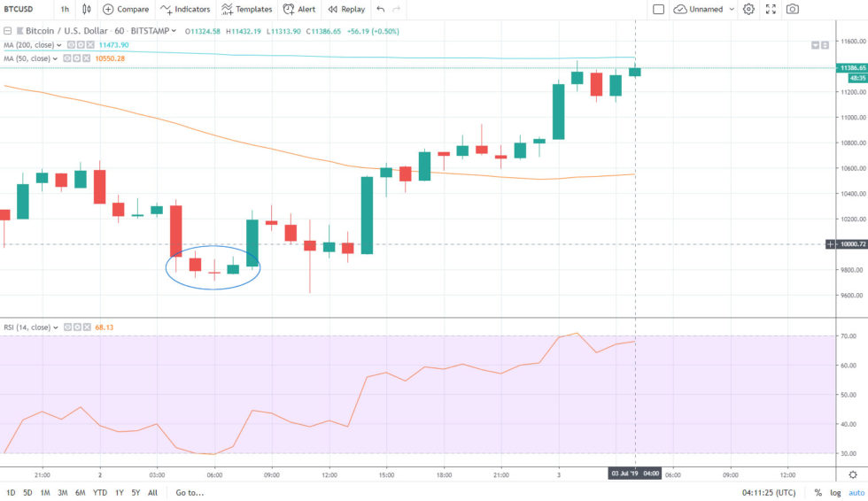The width and height of the screenshot is (868, 501).
Task: Open the candlestick chart style selector
Action: coord(87,9)
